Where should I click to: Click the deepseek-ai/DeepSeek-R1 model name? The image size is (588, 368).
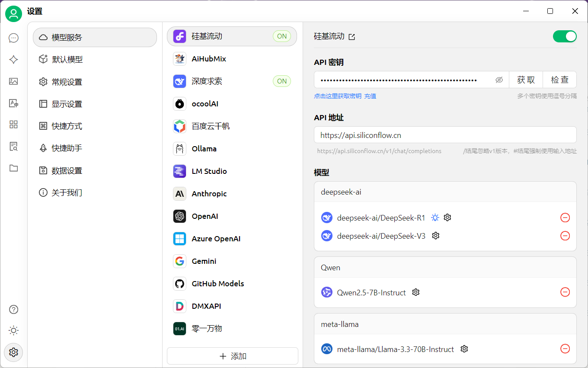pos(381,218)
